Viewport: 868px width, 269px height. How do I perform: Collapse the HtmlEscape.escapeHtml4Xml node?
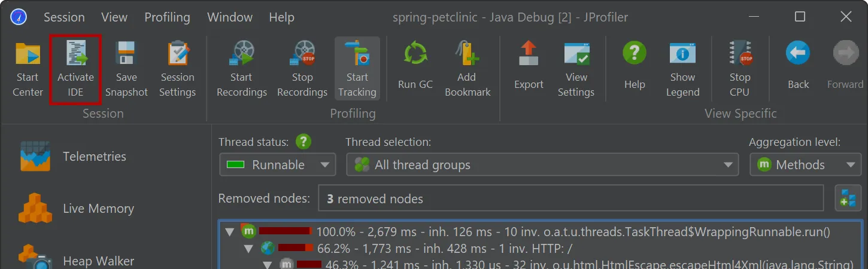click(269, 264)
